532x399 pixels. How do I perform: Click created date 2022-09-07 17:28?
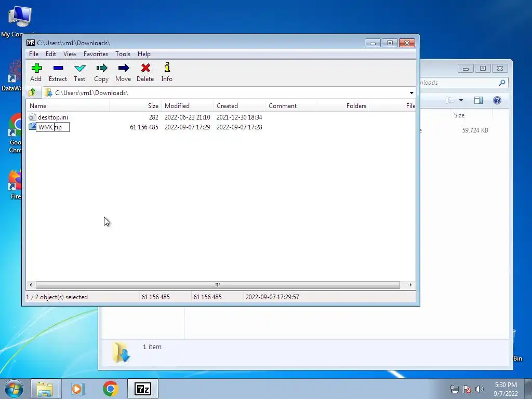239,127
